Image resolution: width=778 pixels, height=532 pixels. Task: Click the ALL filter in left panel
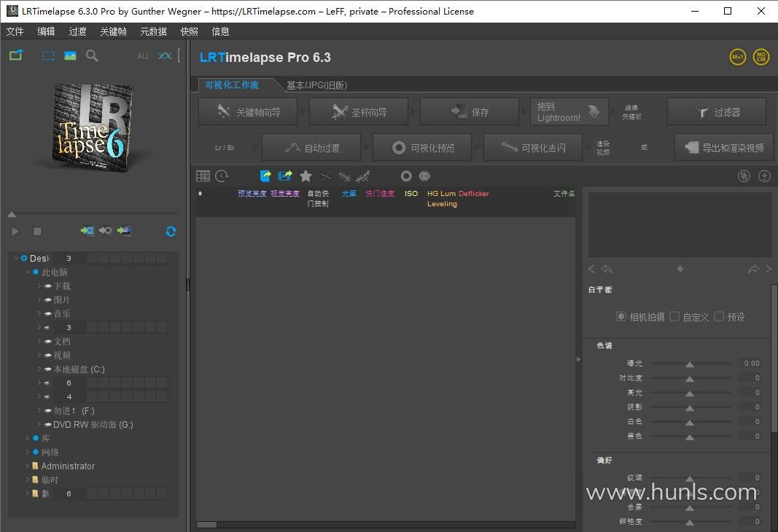click(143, 56)
